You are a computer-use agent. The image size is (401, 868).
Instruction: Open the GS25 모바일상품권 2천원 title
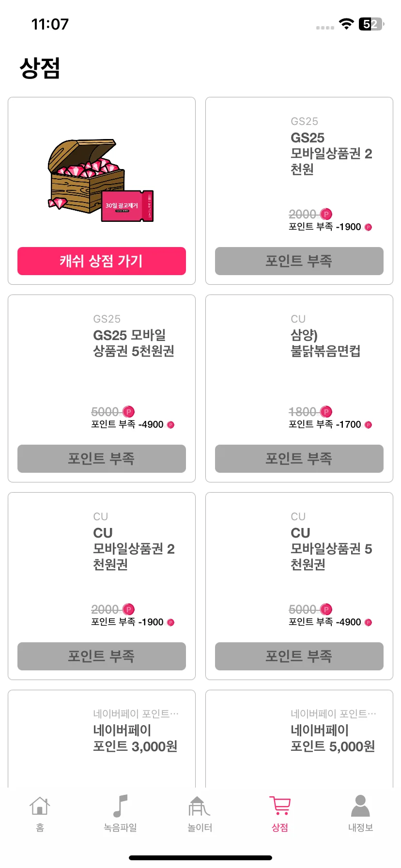click(x=331, y=154)
